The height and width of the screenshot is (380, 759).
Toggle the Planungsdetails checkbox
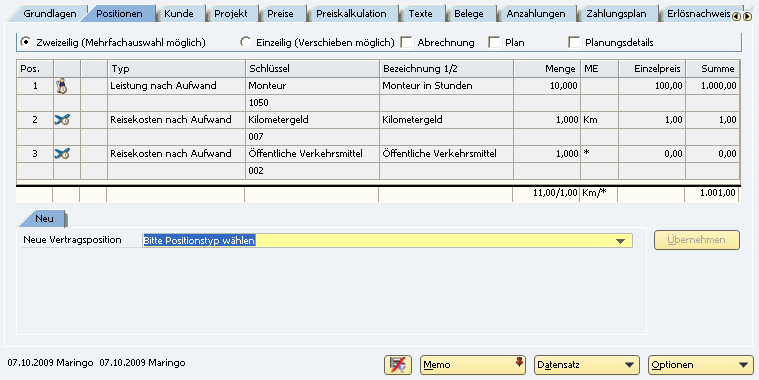coord(574,43)
